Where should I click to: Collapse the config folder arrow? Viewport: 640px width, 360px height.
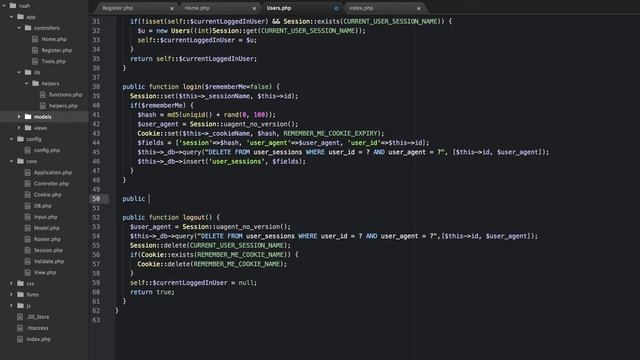[11, 139]
